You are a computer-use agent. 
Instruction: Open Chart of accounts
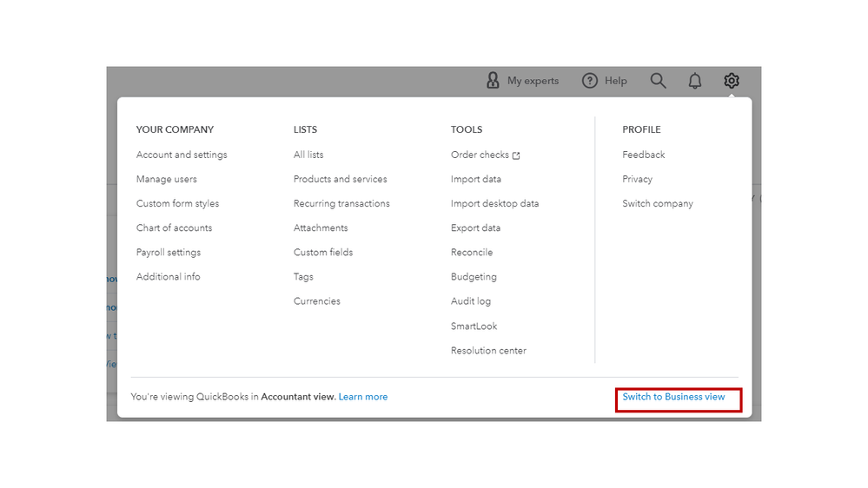pos(174,228)
